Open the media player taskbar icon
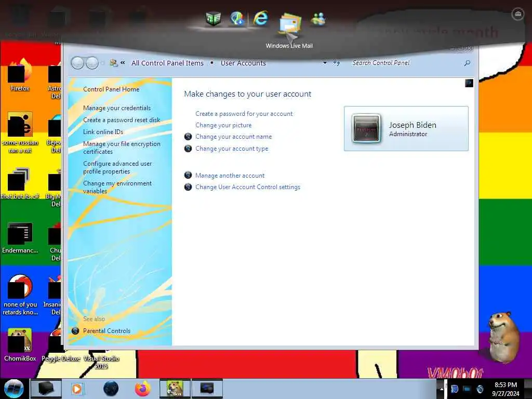The width and height of the screenshot is (532, 399). pyautogui.click(x=77, y=389)
